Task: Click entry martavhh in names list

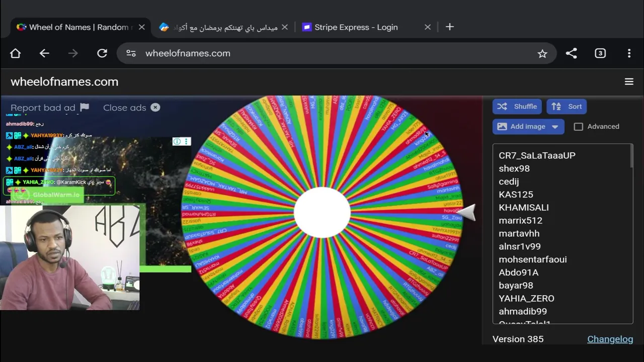Action: click(x=519, y=233)
